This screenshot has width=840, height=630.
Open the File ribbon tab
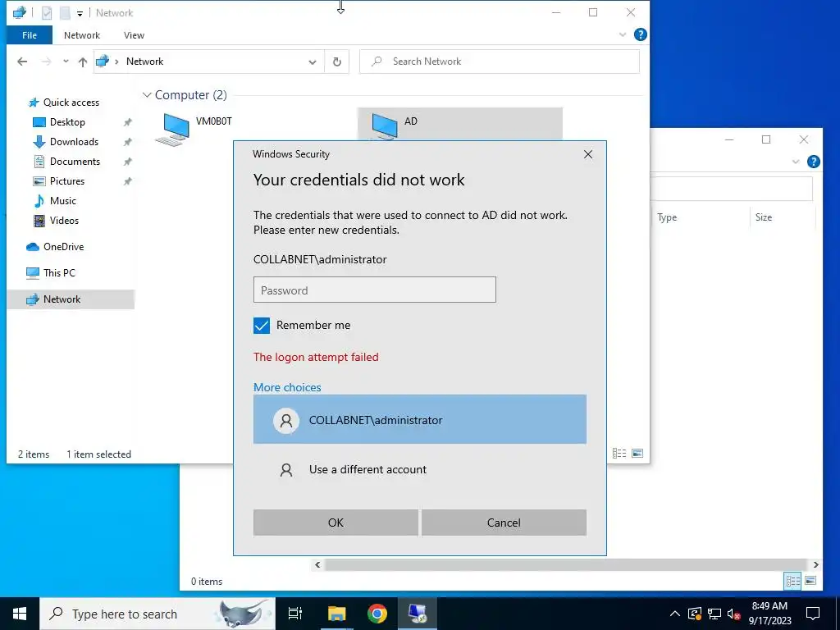[x=30, y=35]
